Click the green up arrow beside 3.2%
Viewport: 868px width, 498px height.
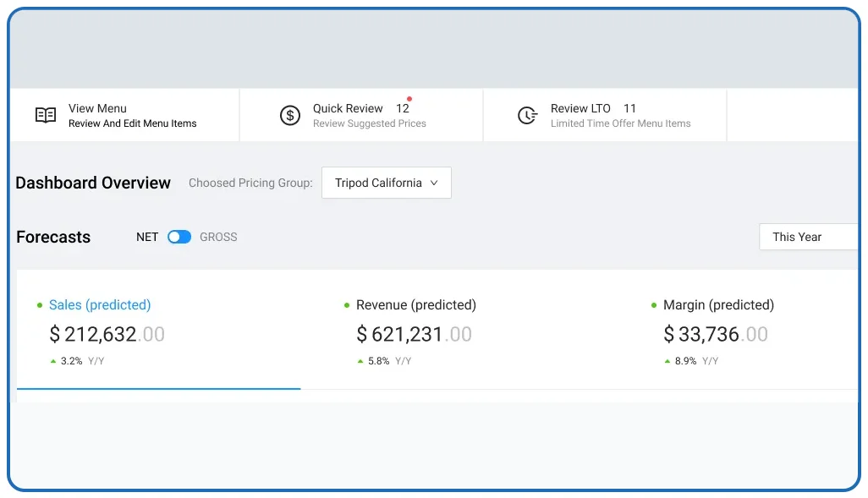tap(53, 361)
